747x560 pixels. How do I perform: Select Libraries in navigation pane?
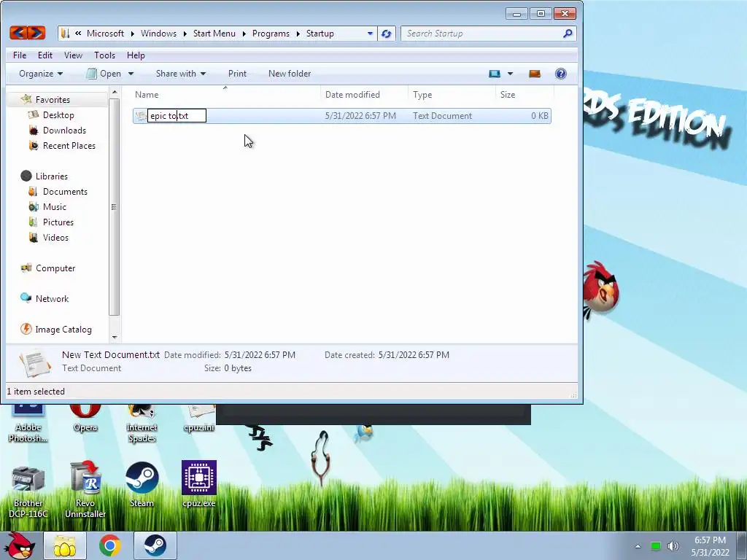coord(52,176)
